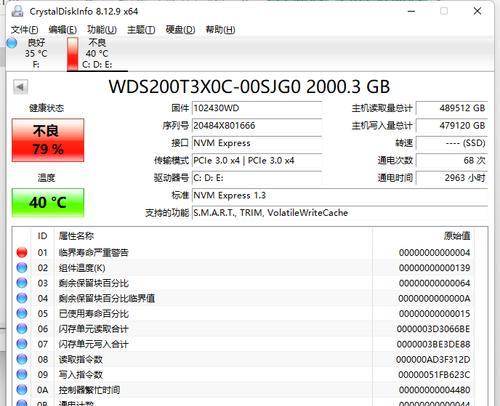Viewport: 500px width, 406px height.
Task: Click the transfer mode field PCIe 3.0 x4
Action: [x=257, y=160]
